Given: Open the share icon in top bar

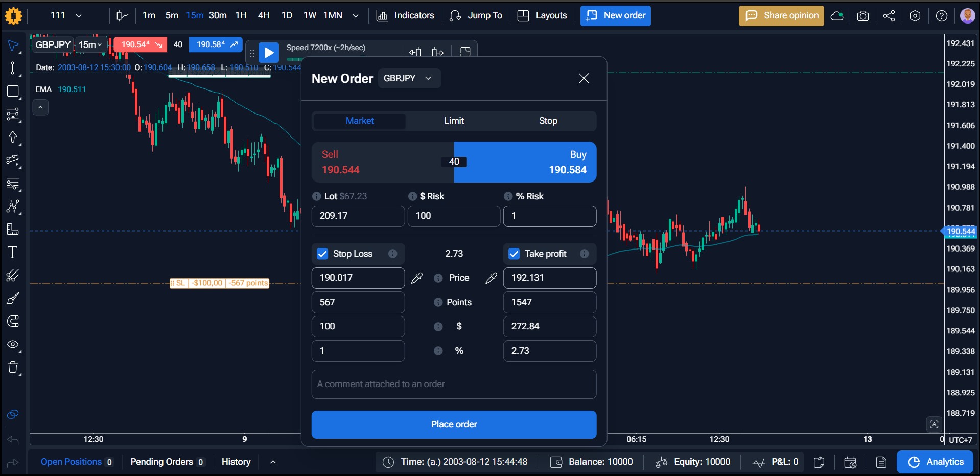Looking at the screenshot, I should [x=889, y=16].
